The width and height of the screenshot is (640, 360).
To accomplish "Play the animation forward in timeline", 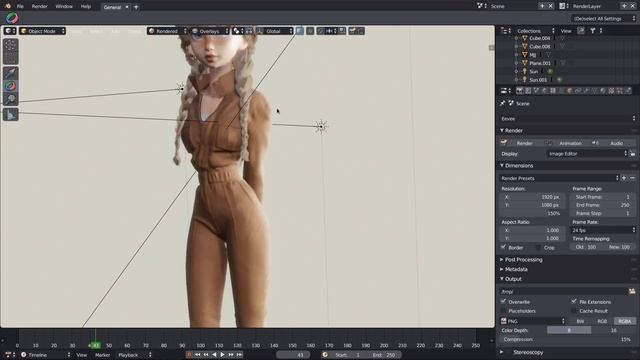I will coord(222,355).
